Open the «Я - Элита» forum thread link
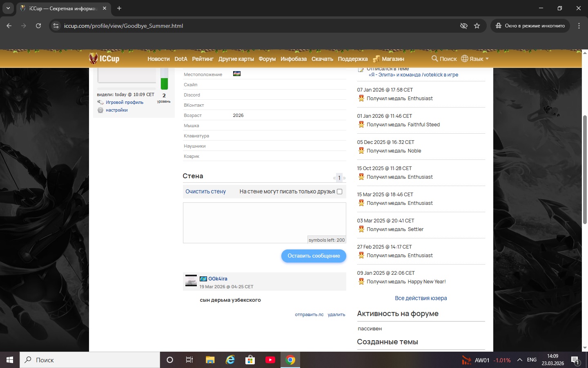 [413, 75]
